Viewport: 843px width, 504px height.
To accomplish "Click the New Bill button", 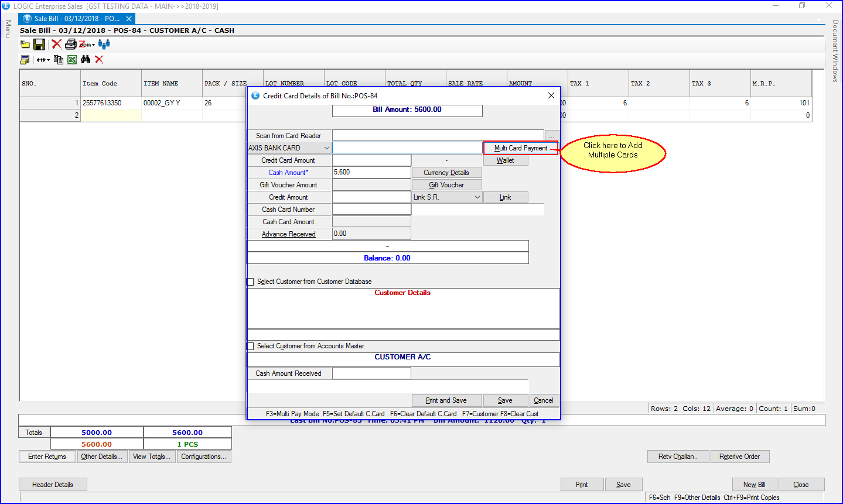I will tap(755, 485).
